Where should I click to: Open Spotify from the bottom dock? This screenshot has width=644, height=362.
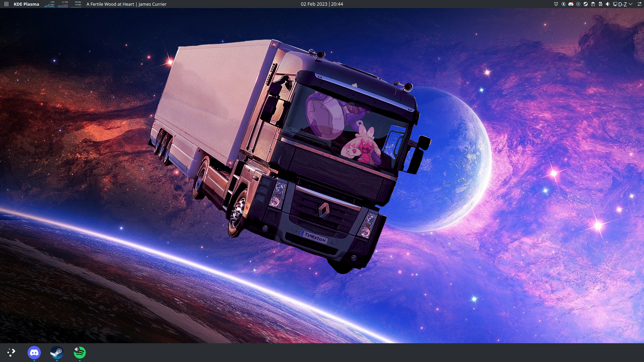tap(79, 353)
